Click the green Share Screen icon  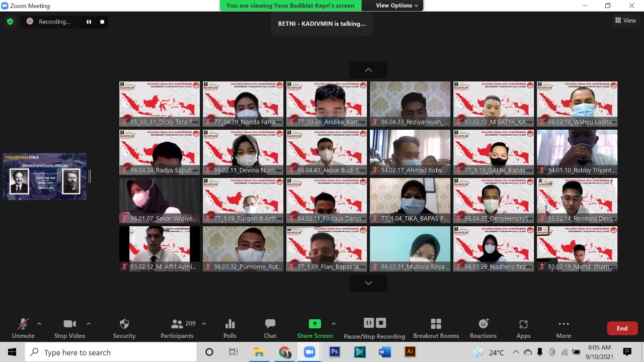(314, 324)
